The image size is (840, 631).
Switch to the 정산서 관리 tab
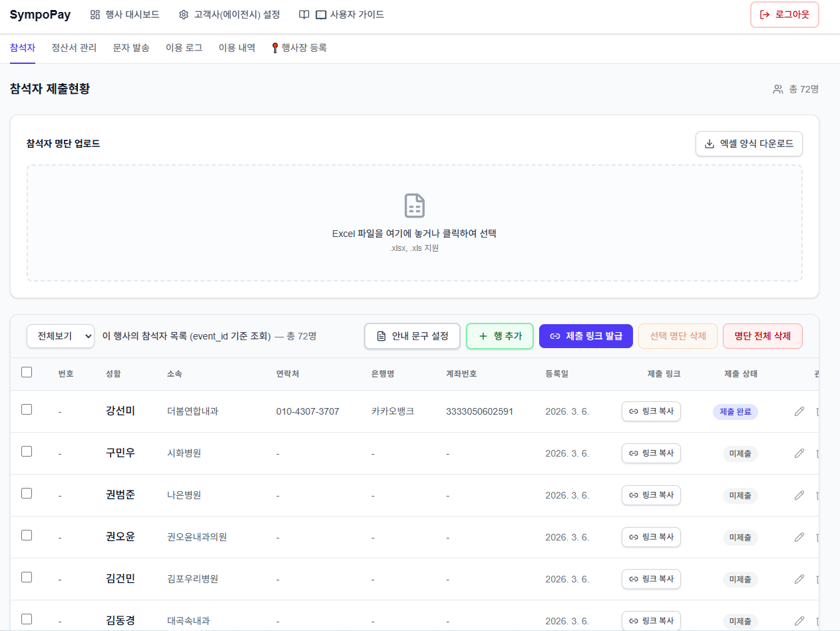pyautogui.click(x=74, y=48)
